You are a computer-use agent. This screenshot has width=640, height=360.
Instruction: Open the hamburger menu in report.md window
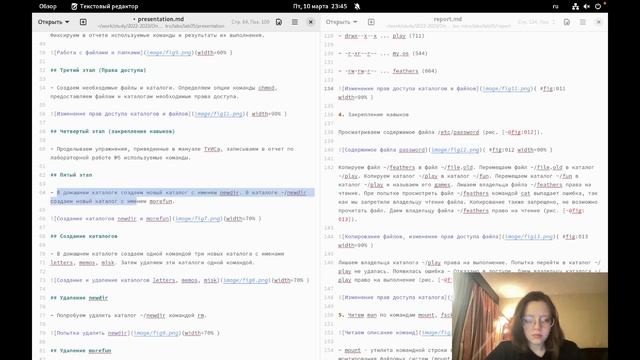582,22
